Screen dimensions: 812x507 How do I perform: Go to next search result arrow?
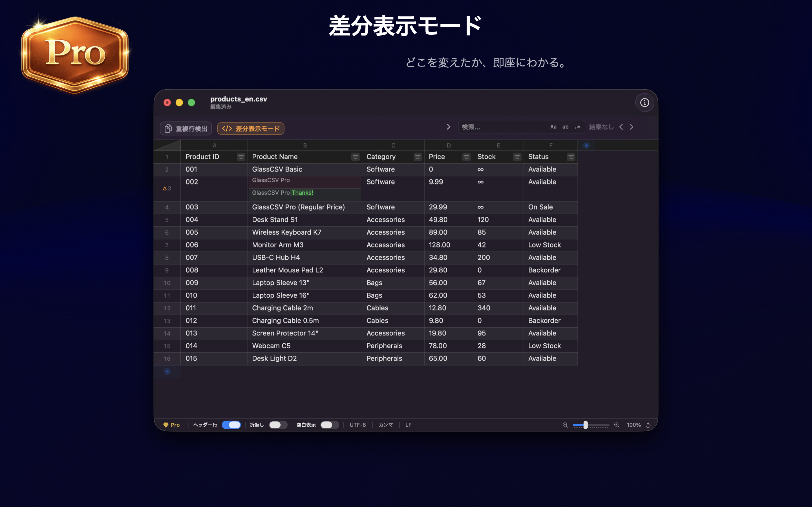632,127
